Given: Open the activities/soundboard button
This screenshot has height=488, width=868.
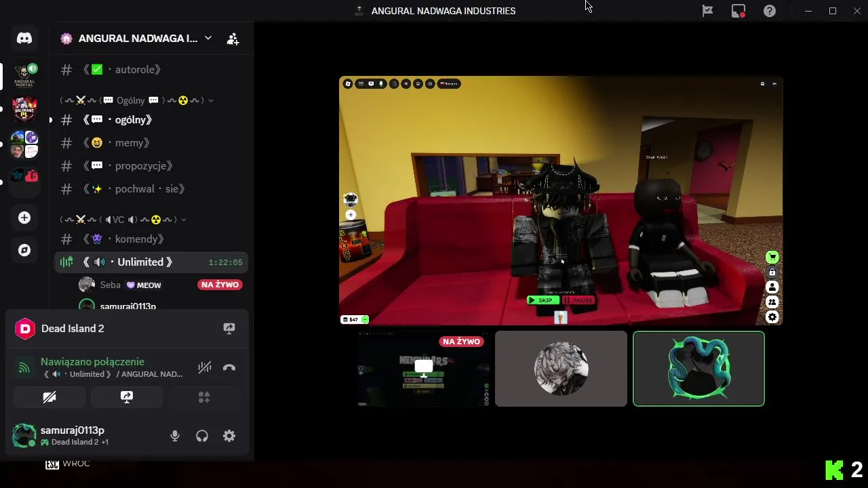Looking at the screenshot, I should point(204,397).
